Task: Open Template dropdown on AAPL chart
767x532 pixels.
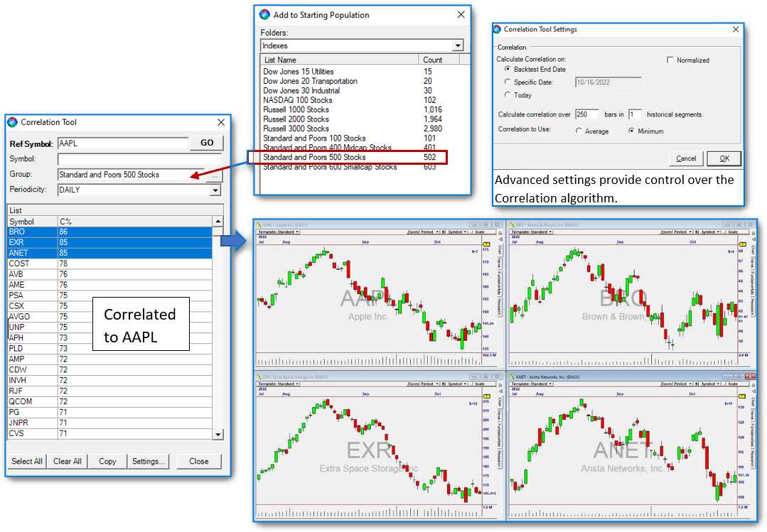Action: [x=278, y=232]
